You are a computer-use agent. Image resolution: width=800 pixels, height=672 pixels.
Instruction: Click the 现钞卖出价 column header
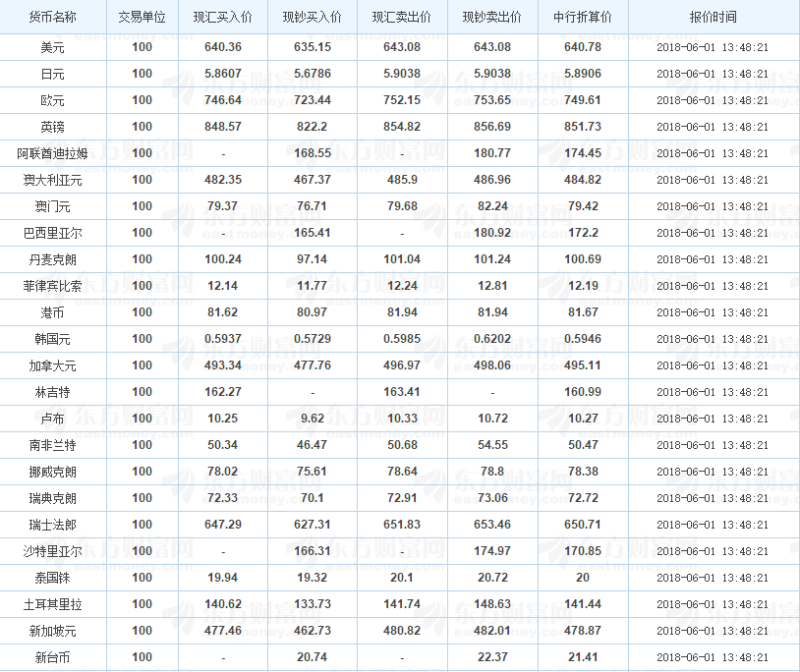coord(491,18)
